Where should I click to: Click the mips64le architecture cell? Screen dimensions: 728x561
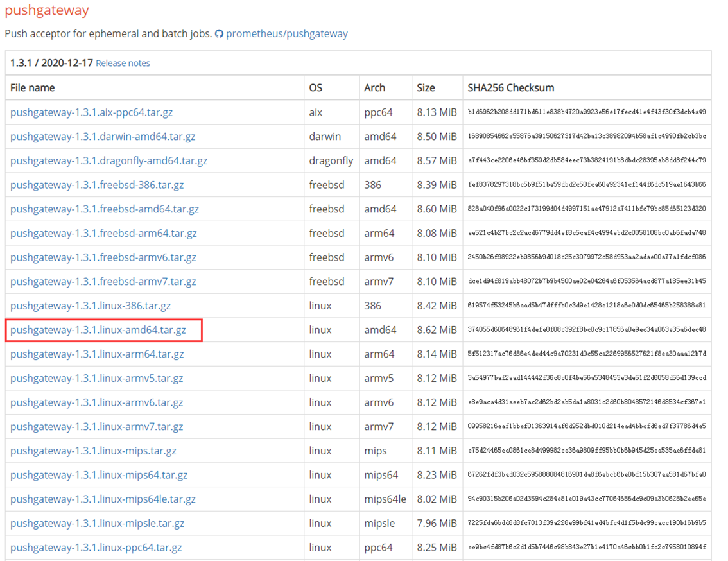pyautogui.click(x=385, y=499)
